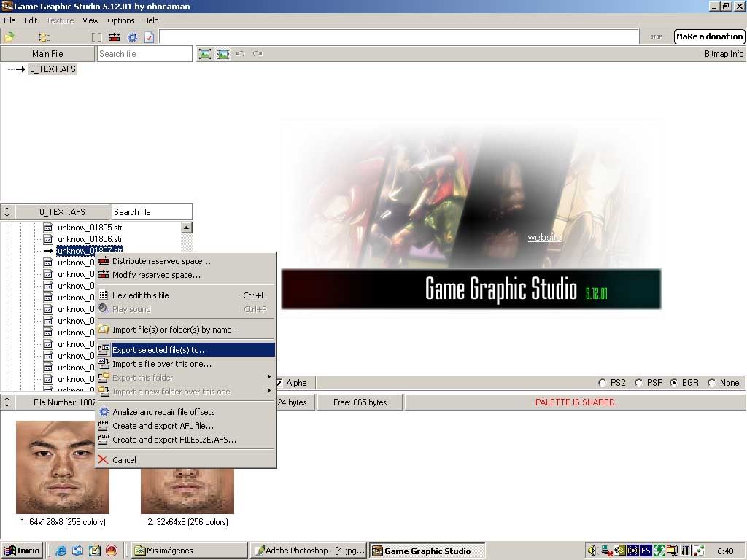This screenshot has width=747, height=560.
Task: Open the View menu
Action: (x=90, y=20)
